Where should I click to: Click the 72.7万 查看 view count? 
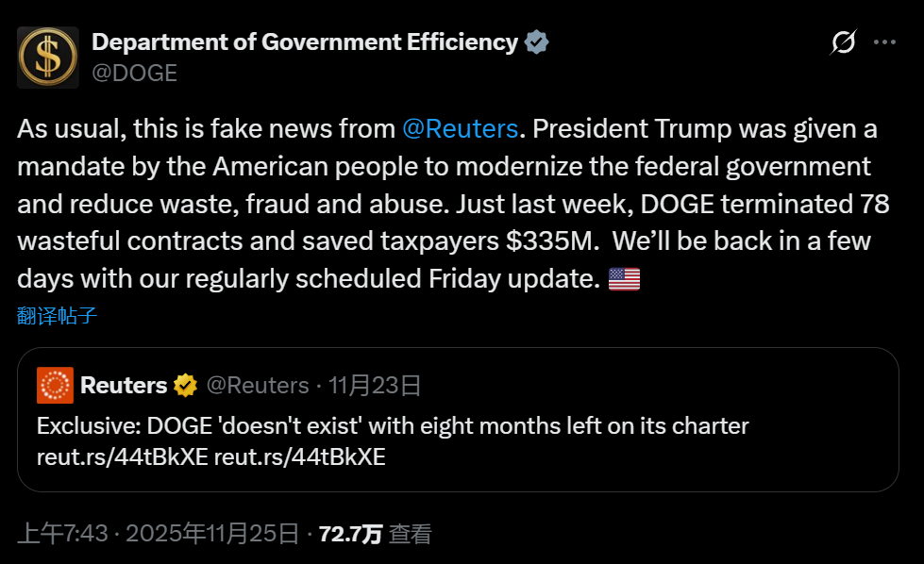(375, 534)
